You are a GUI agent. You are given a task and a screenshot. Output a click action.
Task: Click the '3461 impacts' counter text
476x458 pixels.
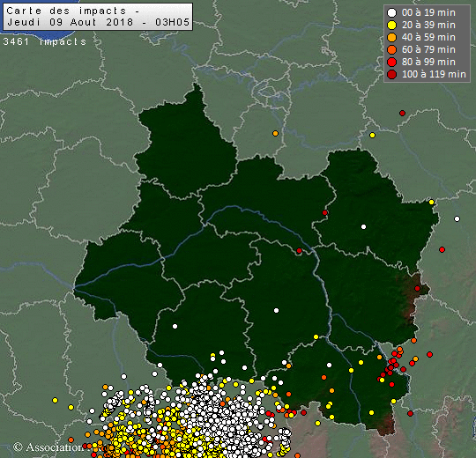click(x=45, y=41)
